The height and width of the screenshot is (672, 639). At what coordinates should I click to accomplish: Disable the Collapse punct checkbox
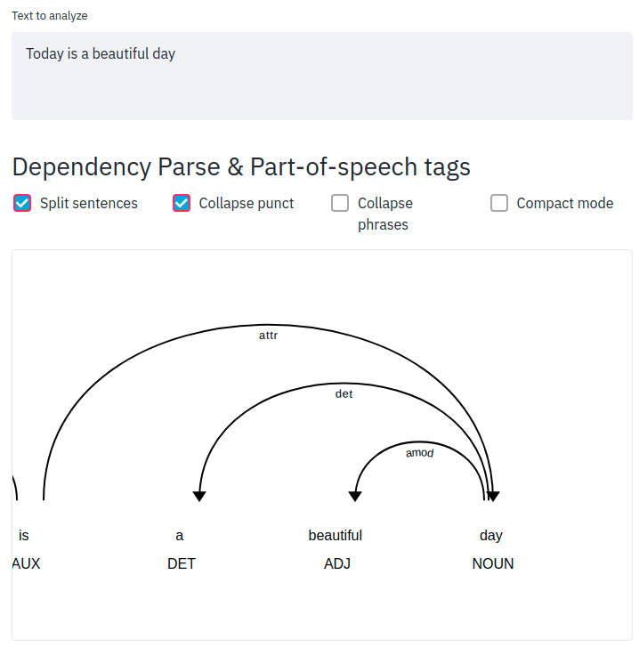coord(182,203)
